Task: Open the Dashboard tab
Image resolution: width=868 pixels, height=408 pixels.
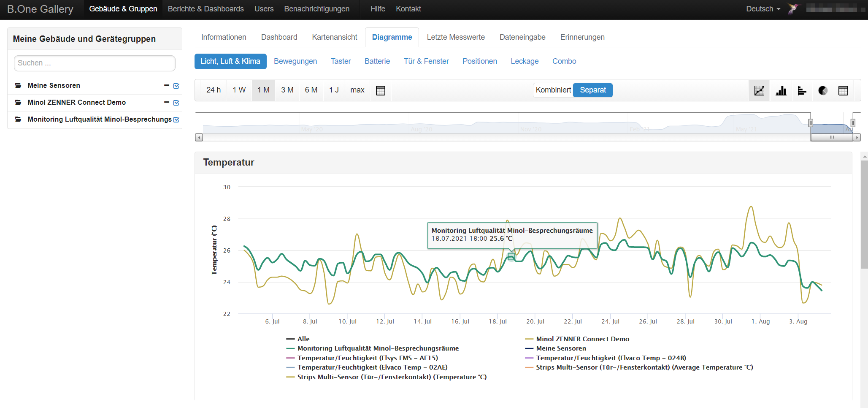Action: click(x=279, y=37)
